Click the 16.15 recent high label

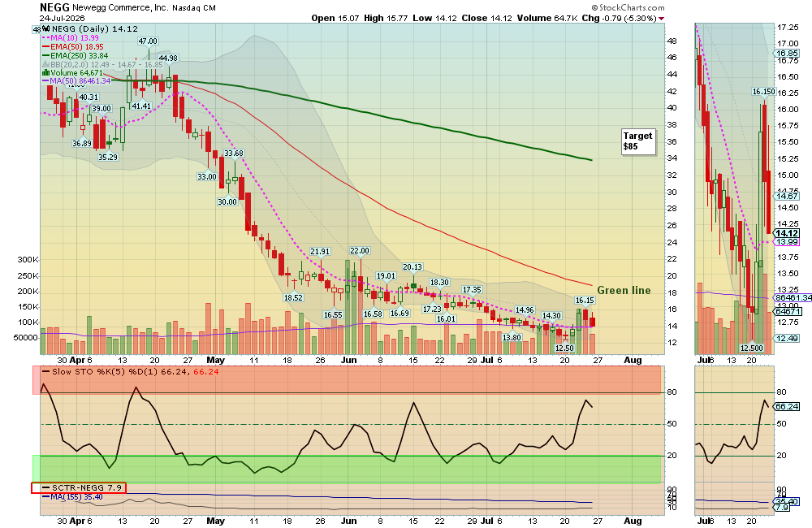click(585, 300)
